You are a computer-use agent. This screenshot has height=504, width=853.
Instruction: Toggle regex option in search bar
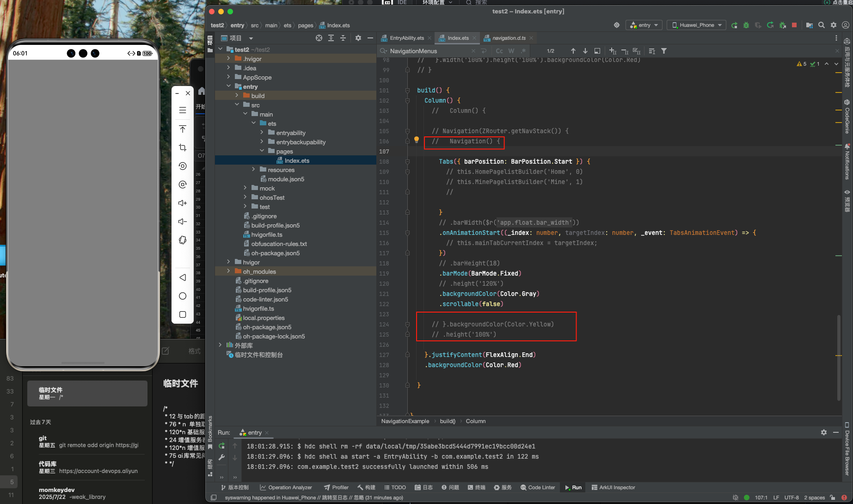(523, 51)
